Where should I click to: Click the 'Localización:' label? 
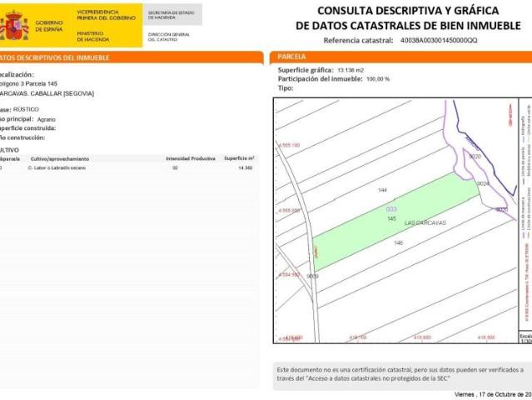click(17, 75)
